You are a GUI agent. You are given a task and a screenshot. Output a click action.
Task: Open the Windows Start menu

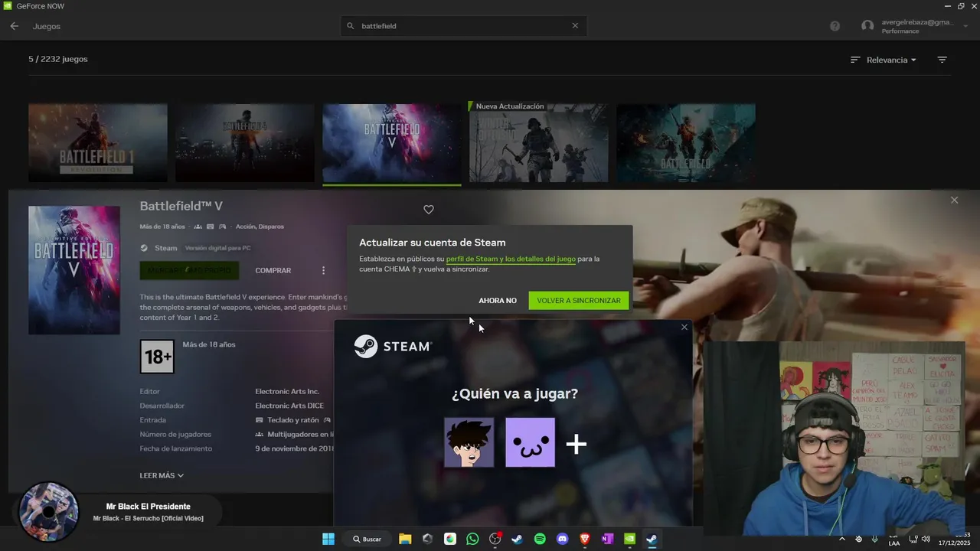tap(328, 539)
